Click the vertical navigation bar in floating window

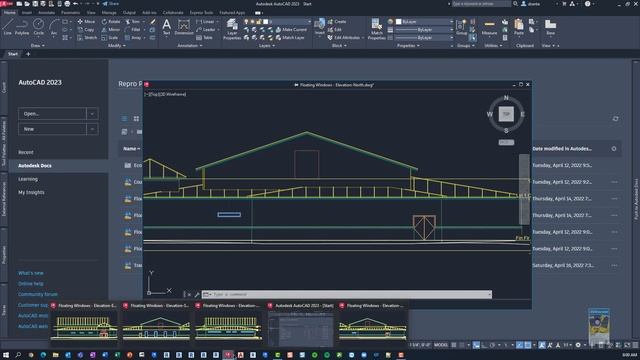pyautogui.click(x=524, y=189)
